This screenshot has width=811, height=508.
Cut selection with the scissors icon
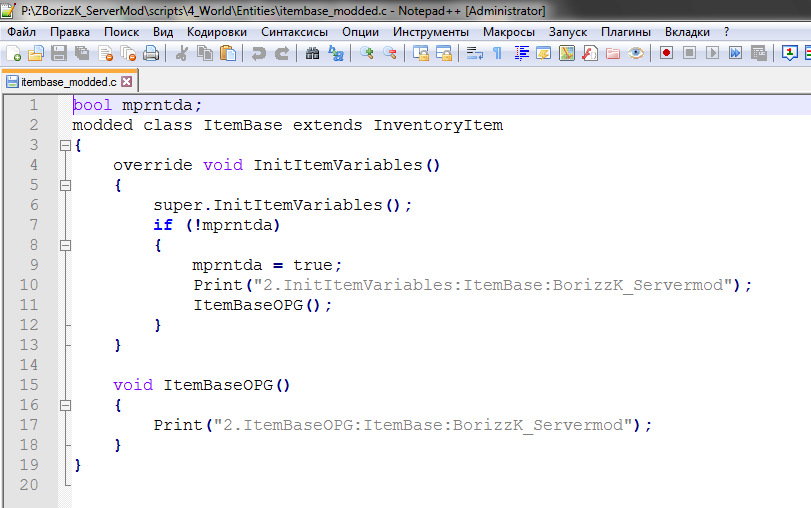point(182,53)
